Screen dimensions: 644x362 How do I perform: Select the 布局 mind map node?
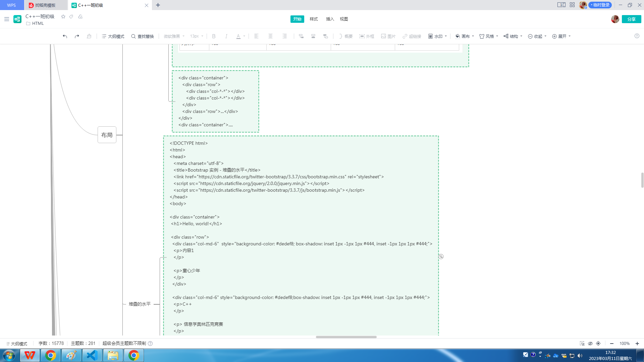[107, 135]
